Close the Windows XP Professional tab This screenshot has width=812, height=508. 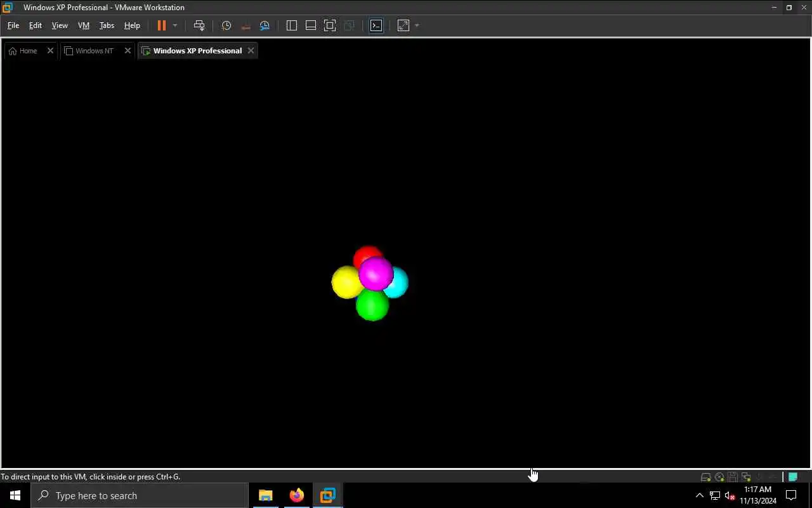point(251,51)
